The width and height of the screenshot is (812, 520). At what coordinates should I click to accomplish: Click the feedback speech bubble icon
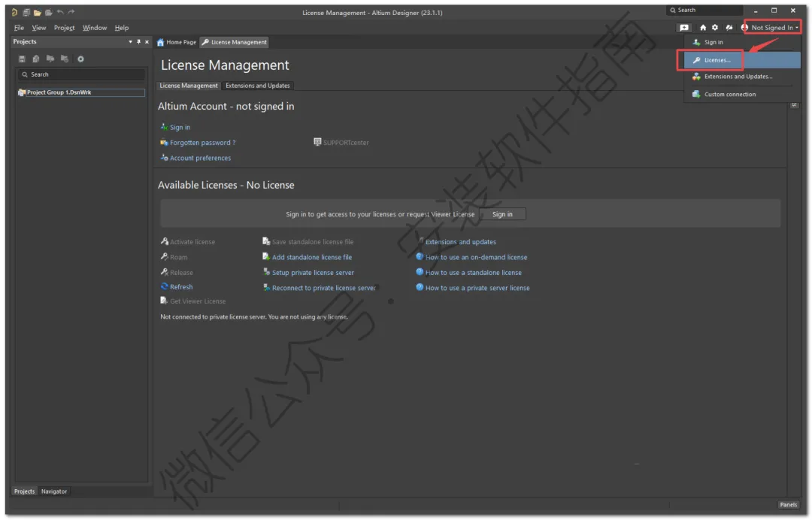point(683,27)
